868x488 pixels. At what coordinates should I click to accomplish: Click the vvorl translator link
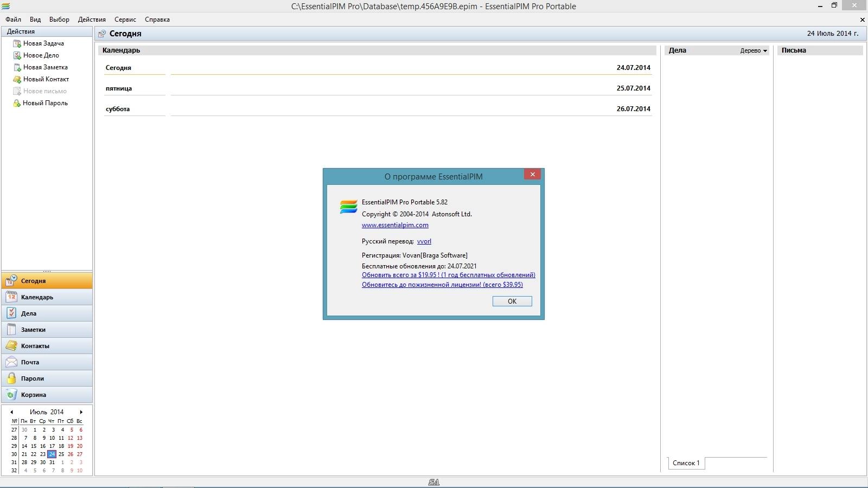(x=424, y=241)
